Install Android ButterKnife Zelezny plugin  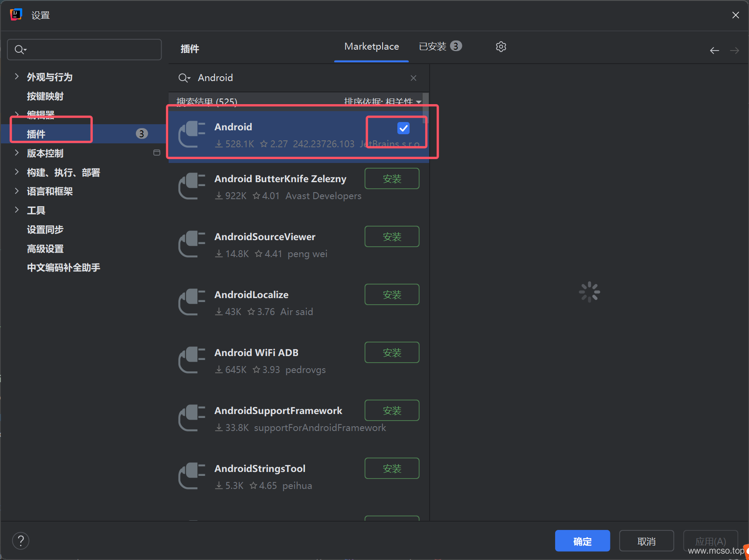392,179
